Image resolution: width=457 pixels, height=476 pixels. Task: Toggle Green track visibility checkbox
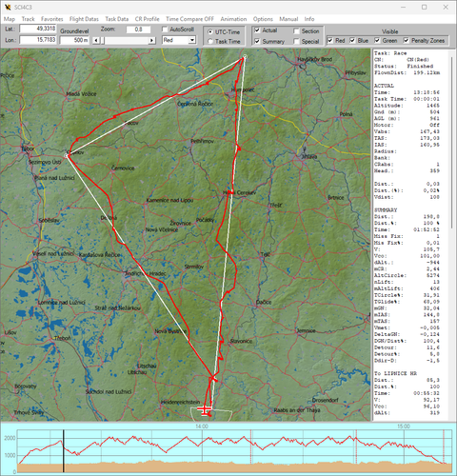377,41
